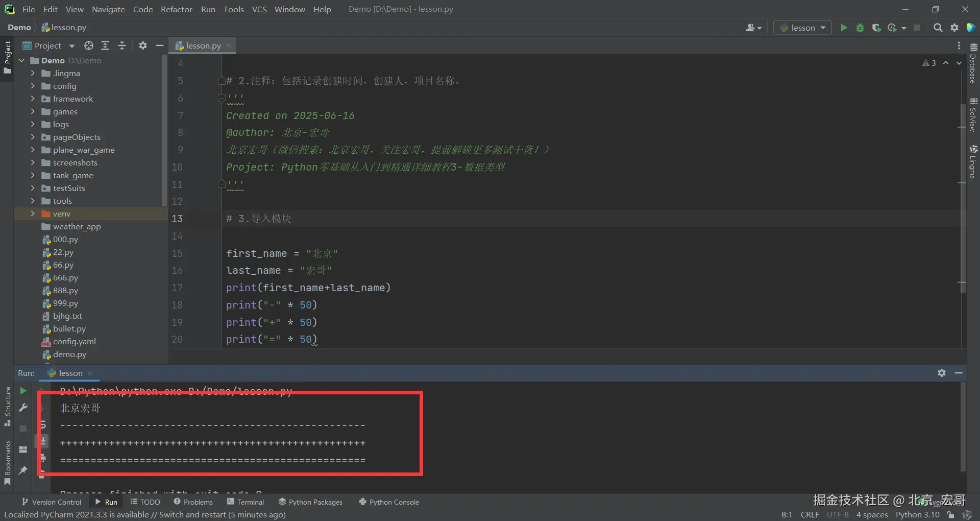The height and width of the screenshot is (521, 980).
Task: Jump to the previous highlighted problem
Action: (x=946, y=63)
